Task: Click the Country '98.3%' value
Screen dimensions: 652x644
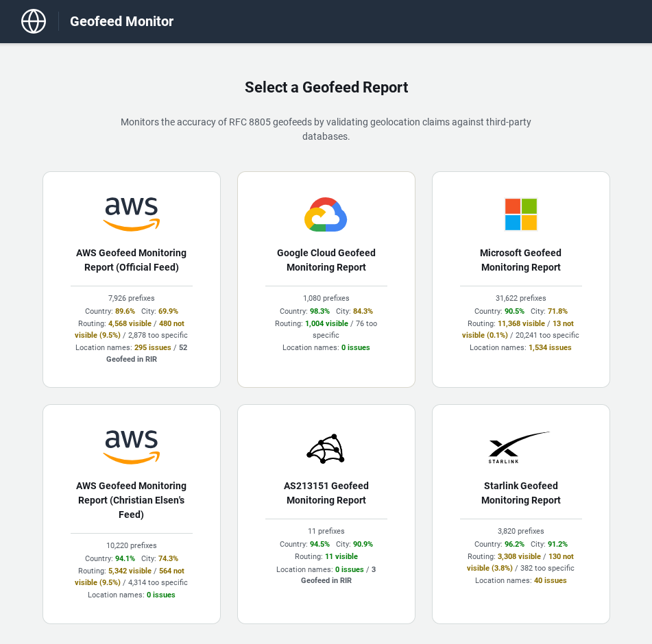Action: coord(319,311)
